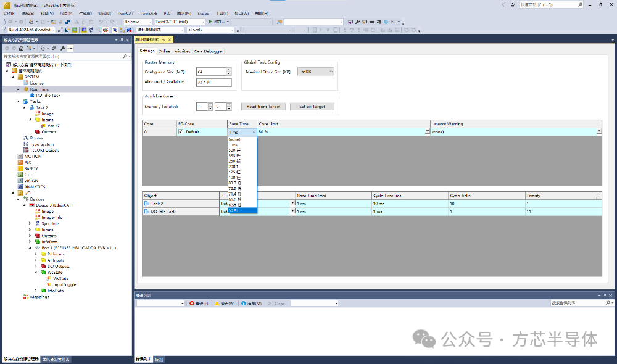Select 100 µs in Base Time list

tap(242, 178)
